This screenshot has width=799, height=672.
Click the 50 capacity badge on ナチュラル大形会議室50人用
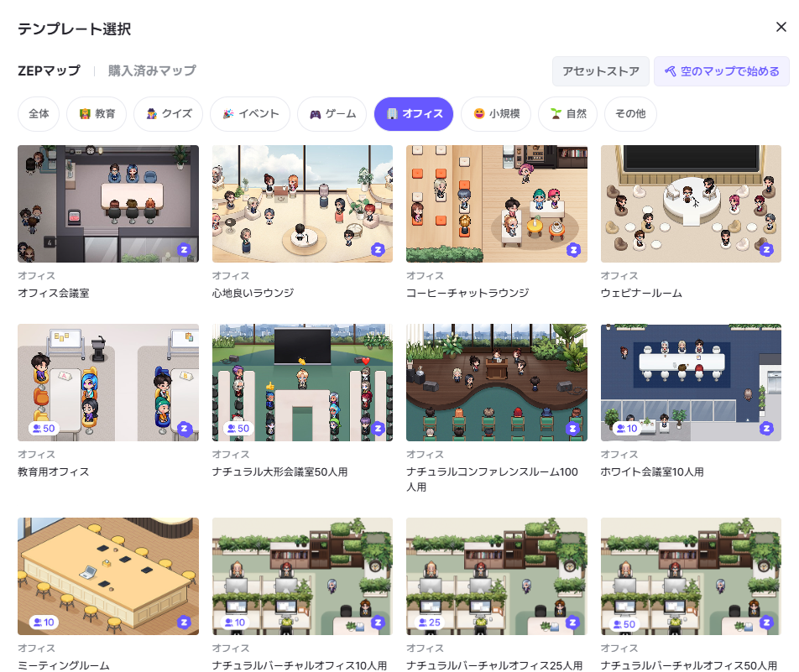point(238,429)
